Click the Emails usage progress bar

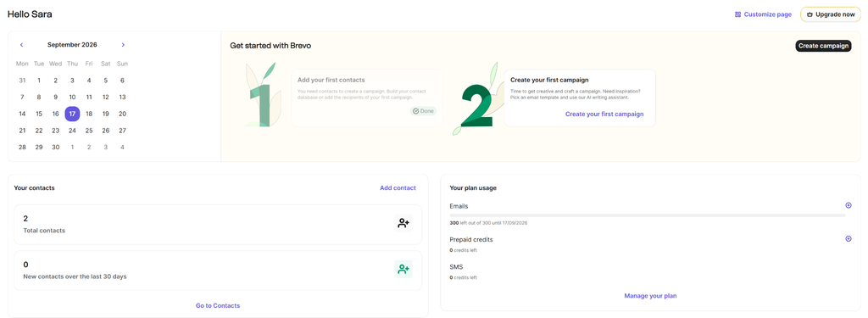point(647,215)
